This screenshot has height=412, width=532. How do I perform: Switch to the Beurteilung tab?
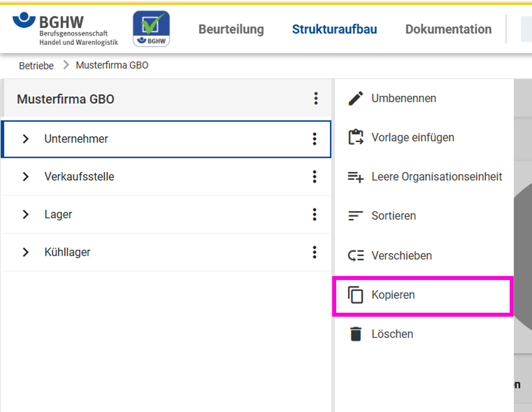pos(231,30)
